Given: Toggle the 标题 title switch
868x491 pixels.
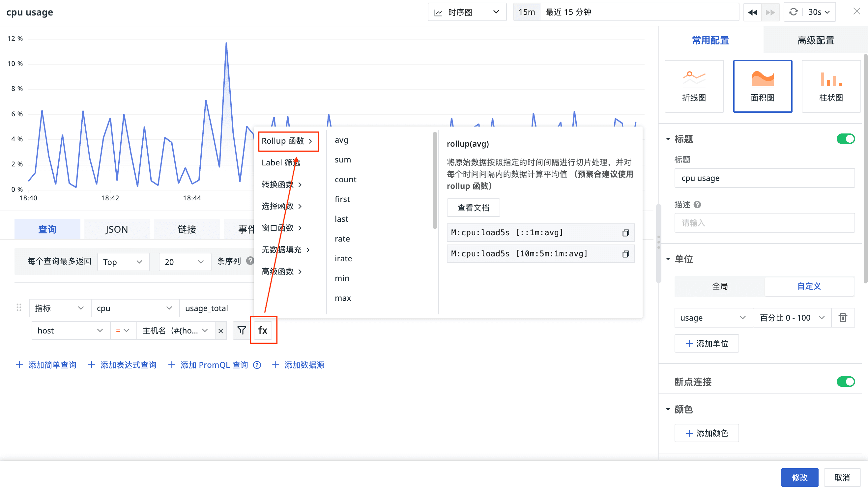Looking at the screenshot, I should click(x=845, y=139).
